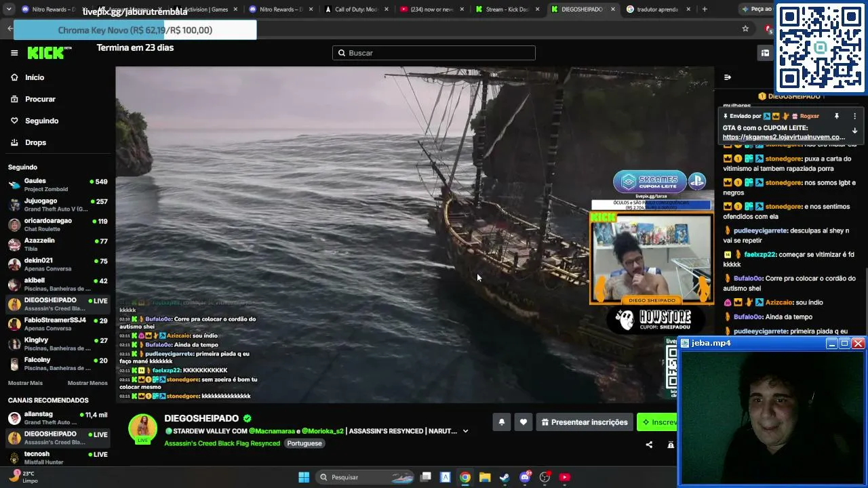Open the Gaules channel from followed list
Viewport: 868px width, 488px height.
point(58,185)
